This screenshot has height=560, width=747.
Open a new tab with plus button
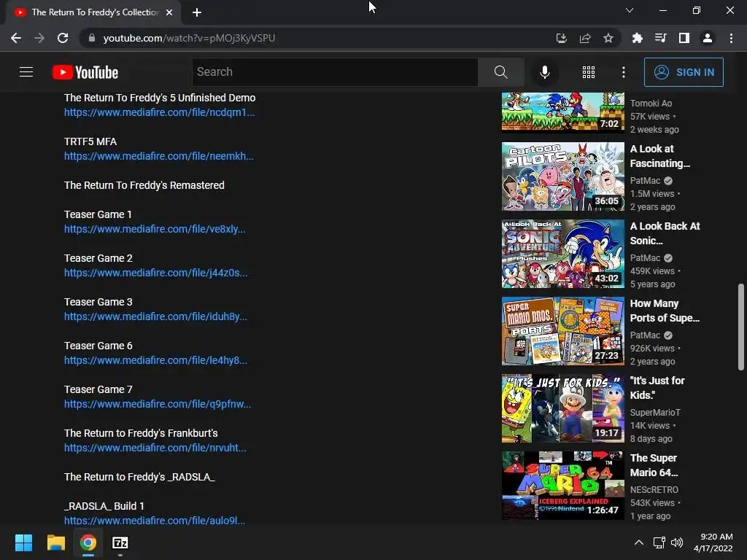tap(197, 12)
